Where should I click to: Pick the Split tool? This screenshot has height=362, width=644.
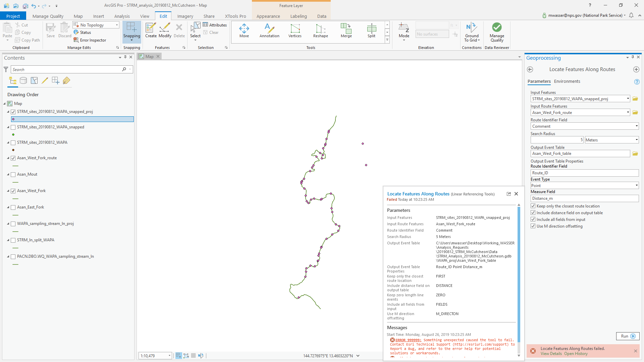coord(371,31)
